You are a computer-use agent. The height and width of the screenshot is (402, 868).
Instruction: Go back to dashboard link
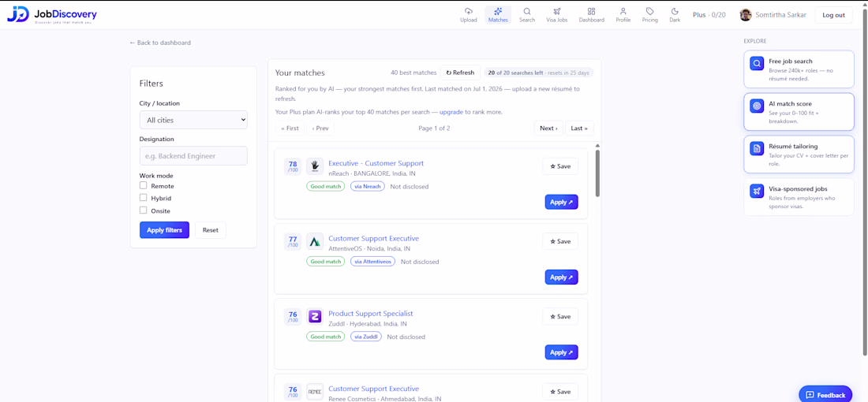click(160, 43)
